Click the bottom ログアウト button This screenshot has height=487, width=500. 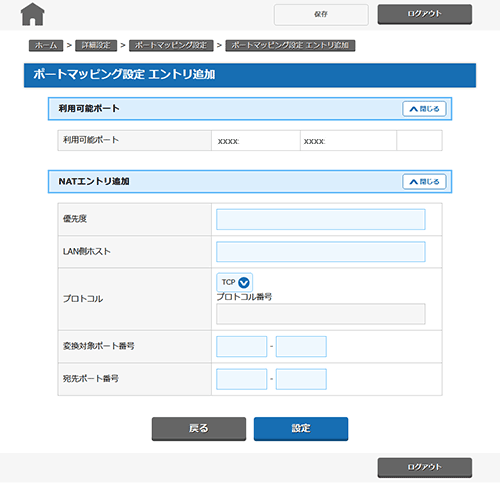425,467
